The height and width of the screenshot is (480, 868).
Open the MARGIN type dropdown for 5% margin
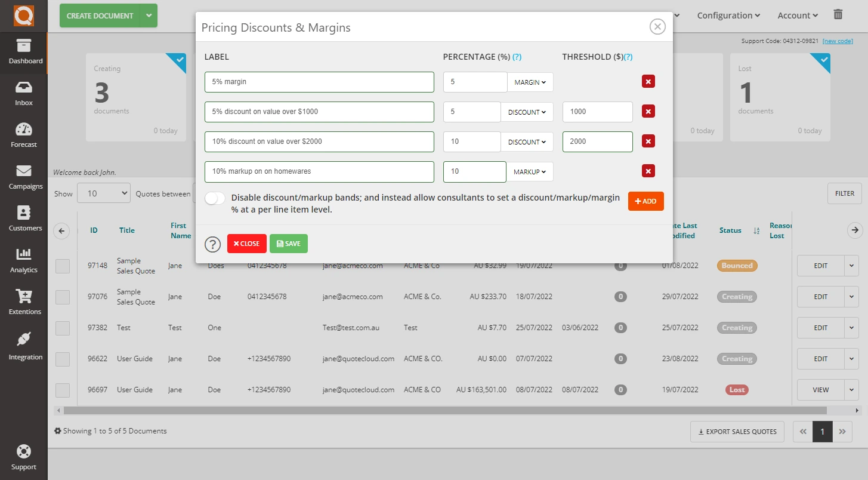tap(530, 82)
